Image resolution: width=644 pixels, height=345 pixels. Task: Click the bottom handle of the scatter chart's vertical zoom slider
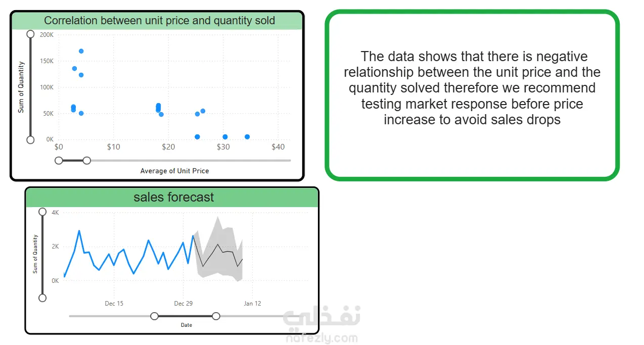[x=30, y=139]
